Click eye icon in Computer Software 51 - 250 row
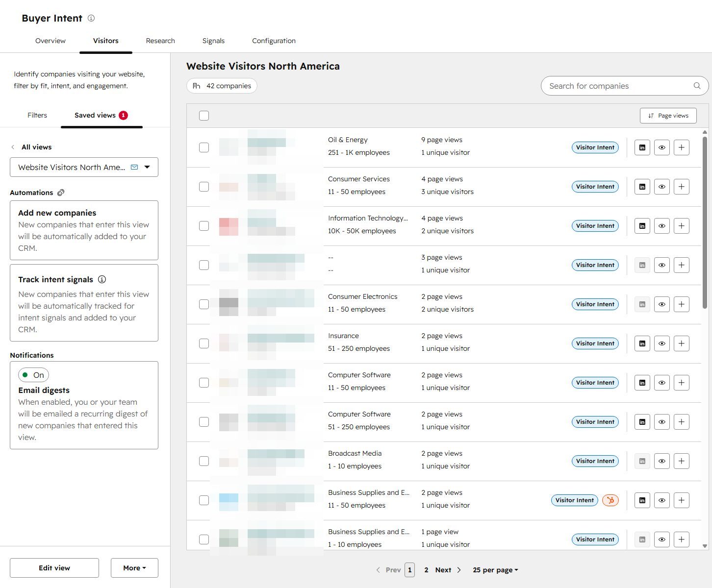The width and height of the screenshot is (712, 588). (662, 422)
